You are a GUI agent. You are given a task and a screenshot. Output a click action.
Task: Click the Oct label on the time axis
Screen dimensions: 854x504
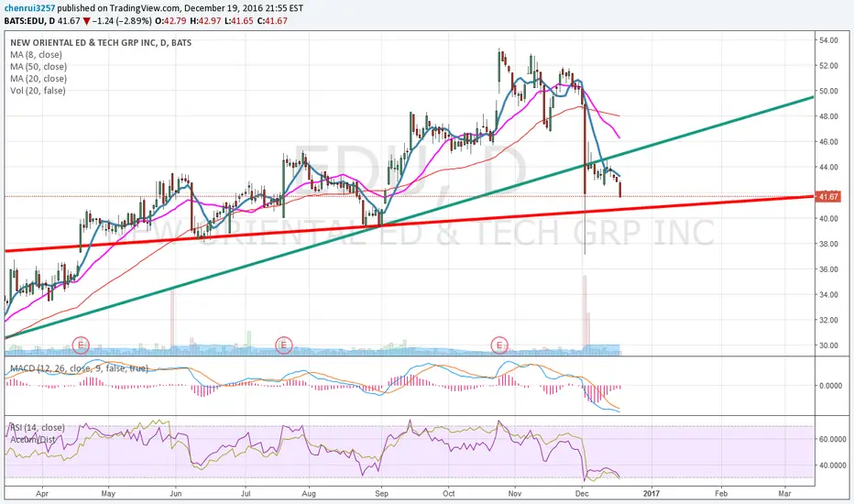tap(449, 494)
